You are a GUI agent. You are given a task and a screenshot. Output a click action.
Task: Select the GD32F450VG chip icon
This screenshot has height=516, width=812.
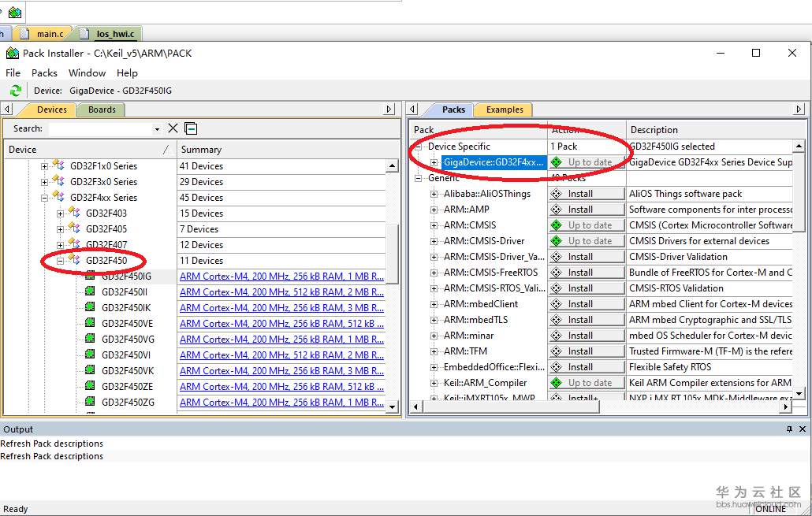(90, 339)
